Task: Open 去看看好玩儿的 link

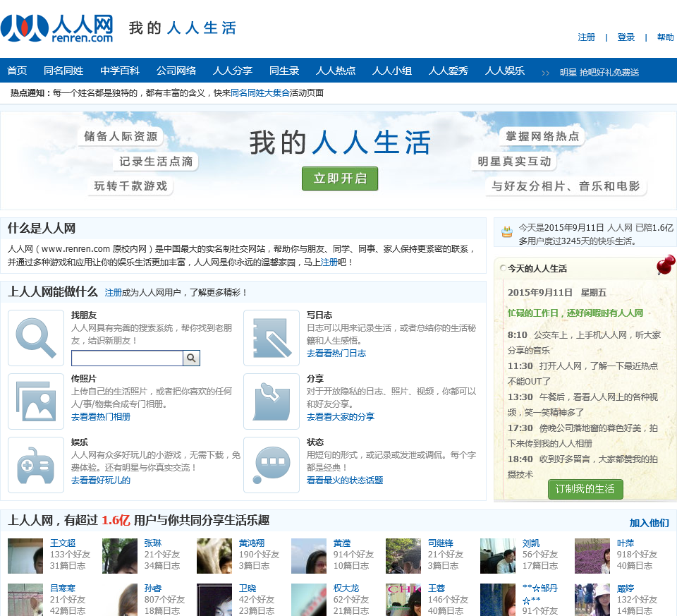Action: pos(101,481)
